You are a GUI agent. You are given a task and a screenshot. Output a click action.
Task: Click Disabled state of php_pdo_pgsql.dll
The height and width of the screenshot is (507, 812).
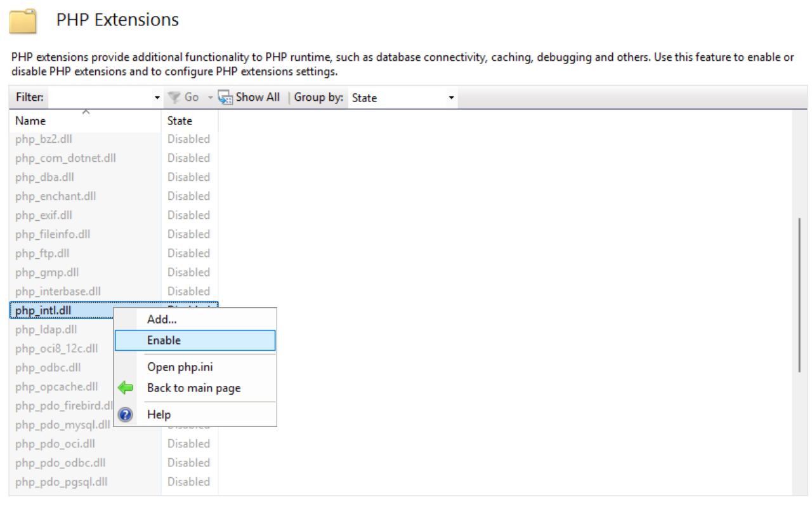[x=188, y=482]
